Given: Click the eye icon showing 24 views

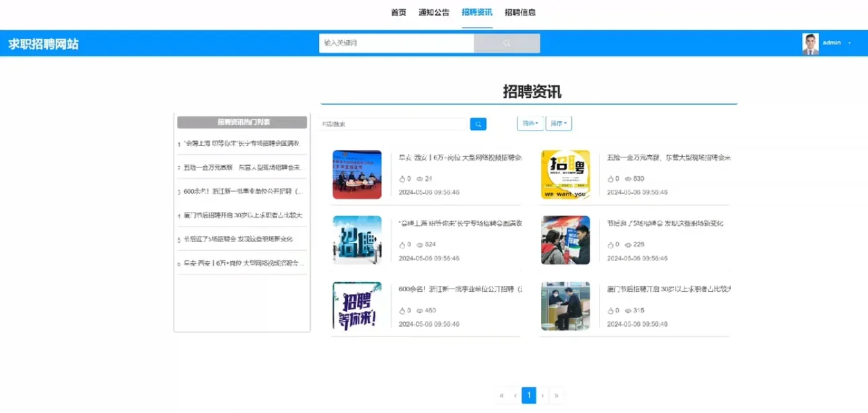Looking at the screenshot, I should click(421, 178).
